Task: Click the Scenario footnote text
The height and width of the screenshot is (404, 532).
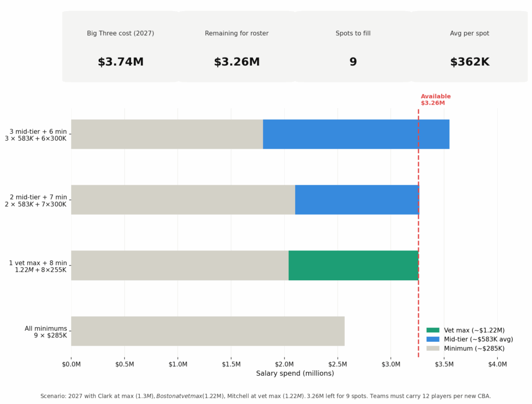Action: (265, 396)
